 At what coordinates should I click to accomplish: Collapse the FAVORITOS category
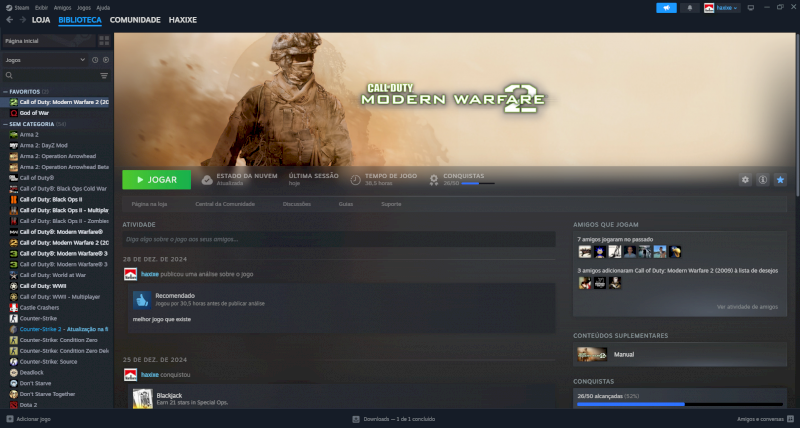(x=5, y=91)
